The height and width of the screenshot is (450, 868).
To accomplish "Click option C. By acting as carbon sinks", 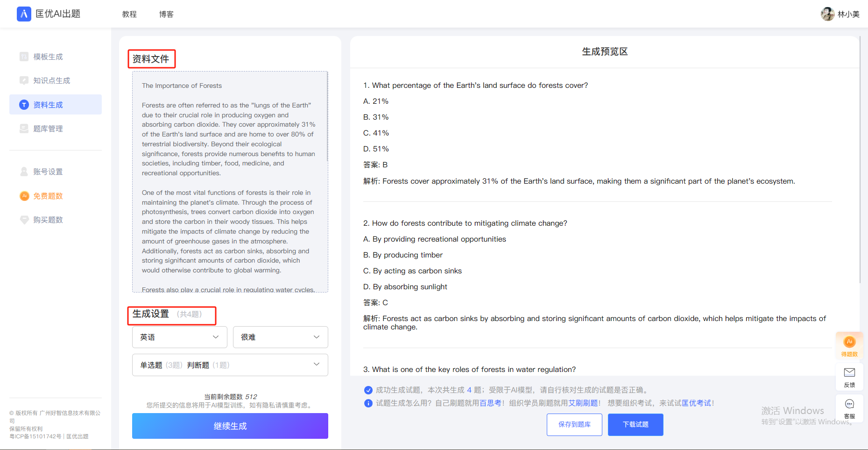I will [412, 271].
